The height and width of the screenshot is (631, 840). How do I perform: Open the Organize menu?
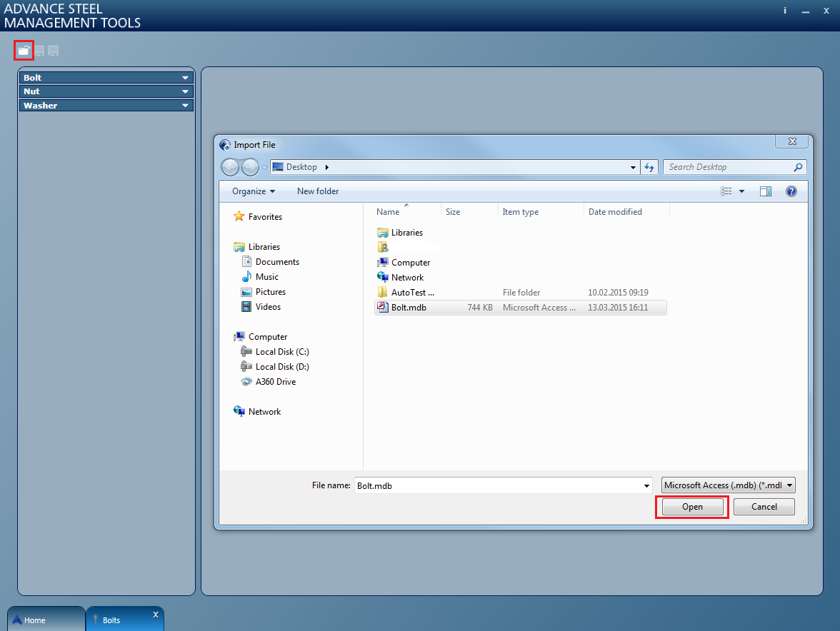click(x=254, y=191)
